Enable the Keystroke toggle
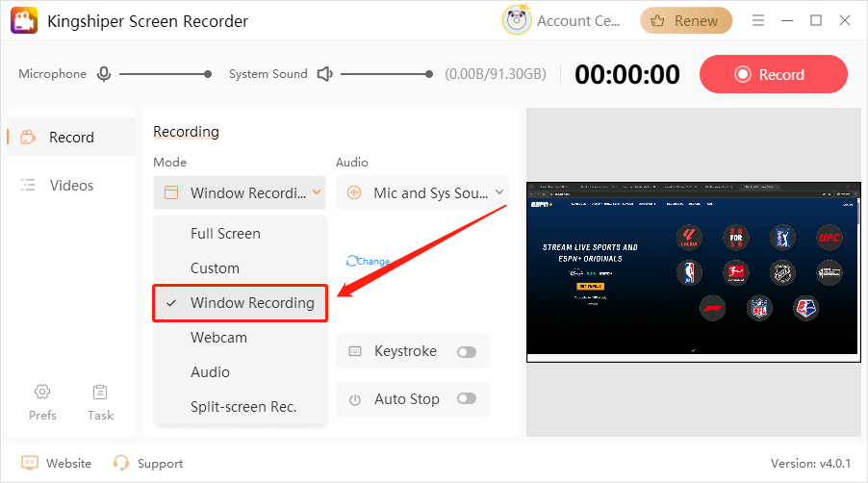 pos(467,352)
